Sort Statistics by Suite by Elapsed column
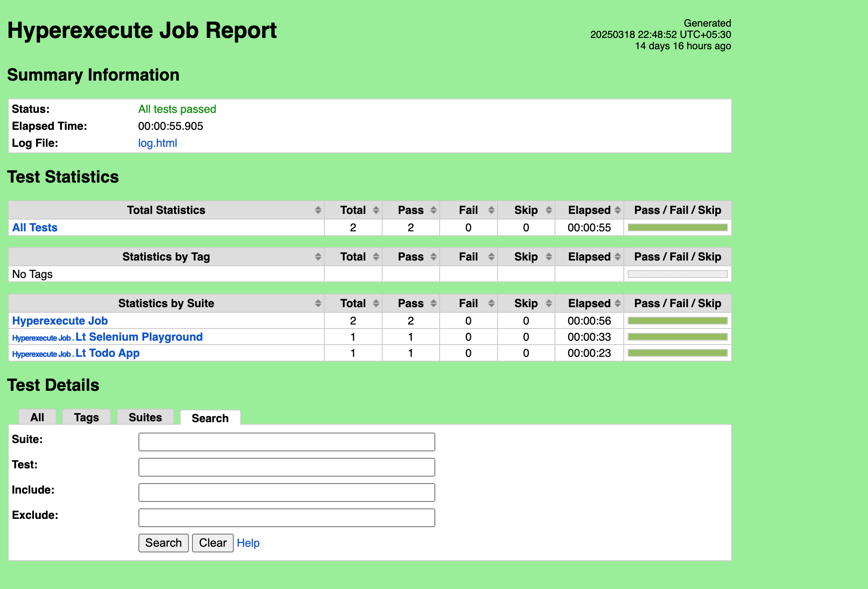Viewport: 868px width, 589px height. [x=589, y=304]
